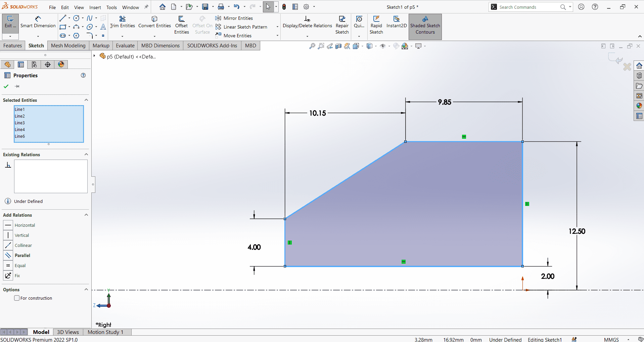This screenshot has height=342, width=644.
Task: Expand the p5 (Default) tree node
Action: click(x=94, y=56)
